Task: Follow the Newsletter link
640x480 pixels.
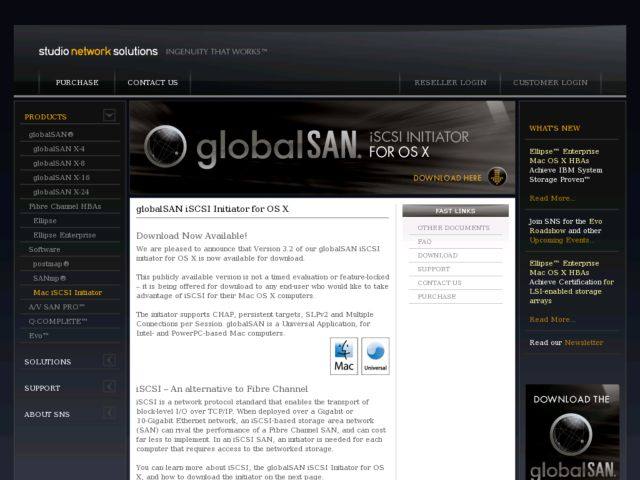Action: pyautogui.click(x=584, y=342)
